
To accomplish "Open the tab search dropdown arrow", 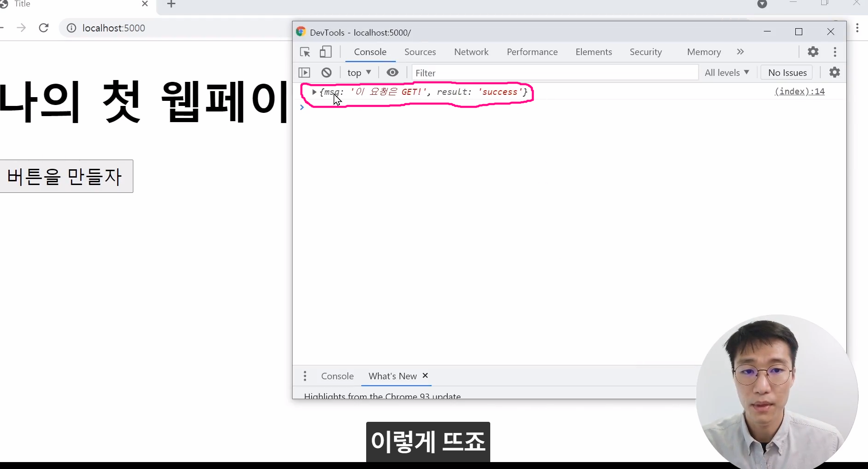I will pos(762,4).
